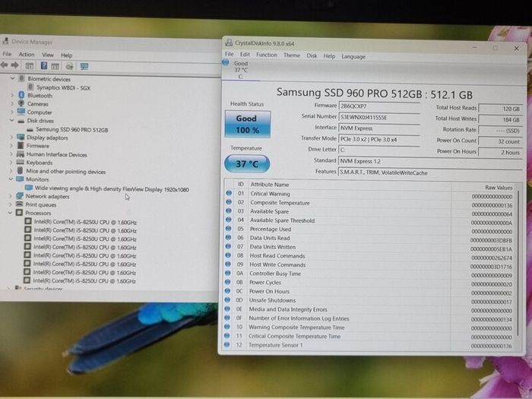The image size is (532, 399).
Task: Click the blue status dot for Composite Temperature
Action: pyautogui.click(x=229, y=202)
